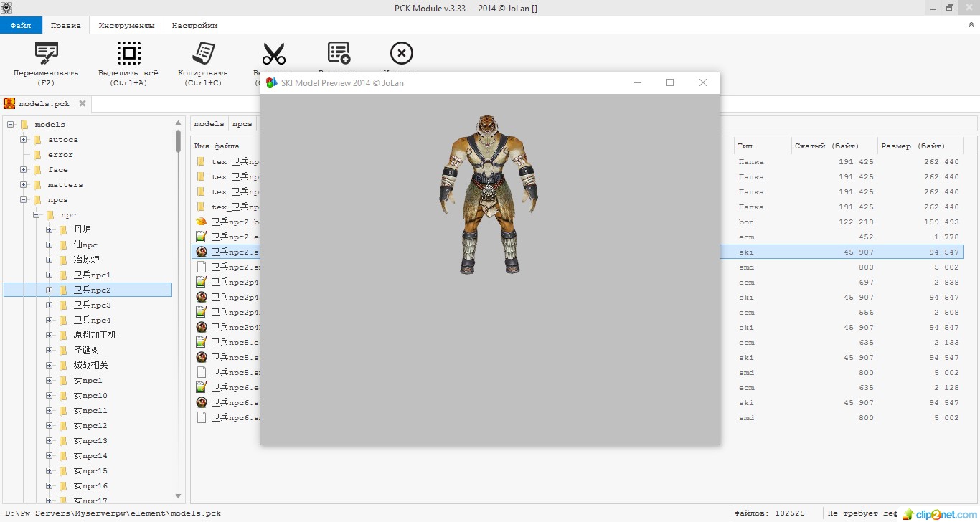Image resolution: width=980 pixels, height=522 pixels.
Task: Click the scissors Cut icon
Action: pyautogui.click(x=273, y=53)
